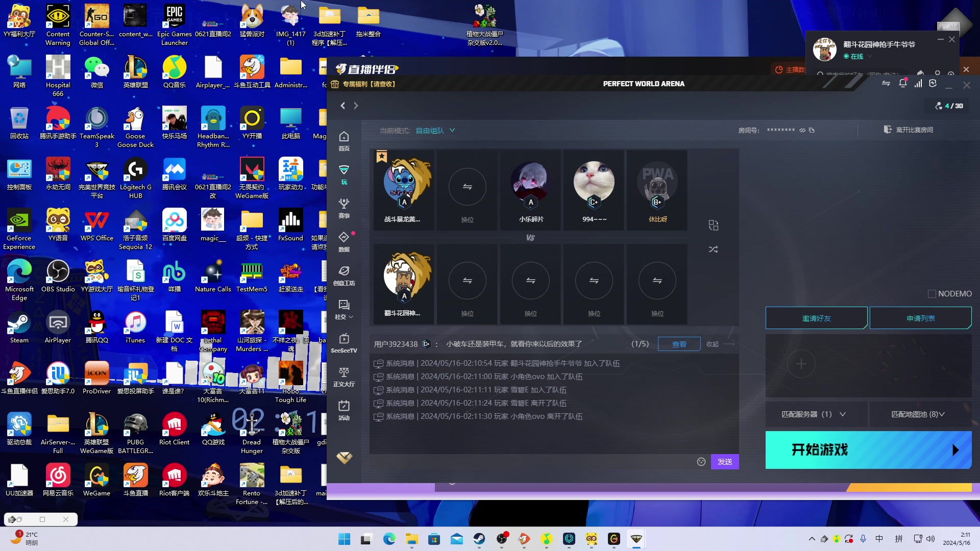Click the empty 换位 slot in the top team
The image size is (980, 551).
coord(468,190)
